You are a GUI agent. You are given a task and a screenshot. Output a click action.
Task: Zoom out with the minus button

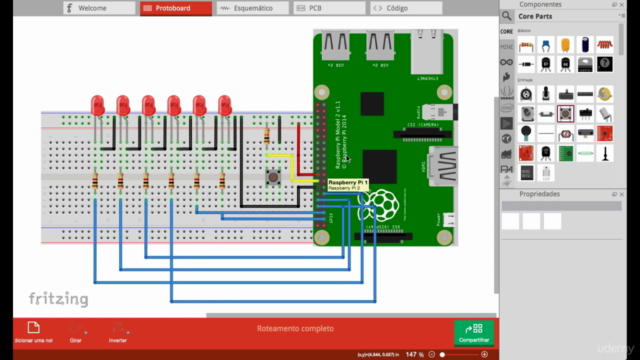click(432, 354)
